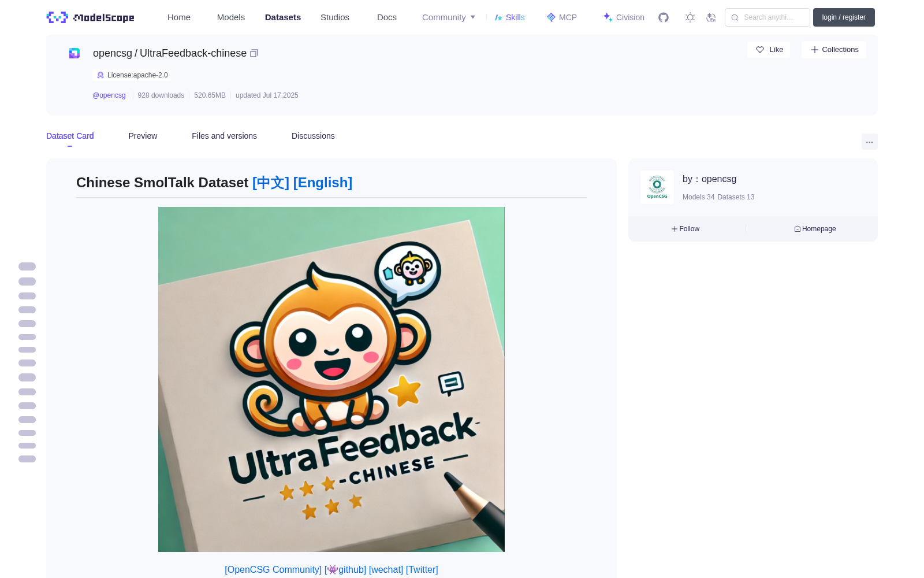
Task: Click the OpenCSG organization logo
Action: pyautogui.click(x=657, y=187)
